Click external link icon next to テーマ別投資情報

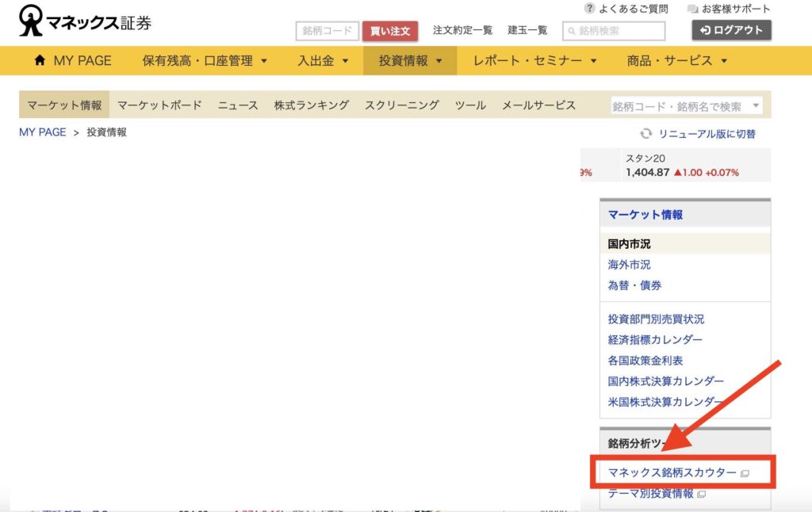point(701,494)
